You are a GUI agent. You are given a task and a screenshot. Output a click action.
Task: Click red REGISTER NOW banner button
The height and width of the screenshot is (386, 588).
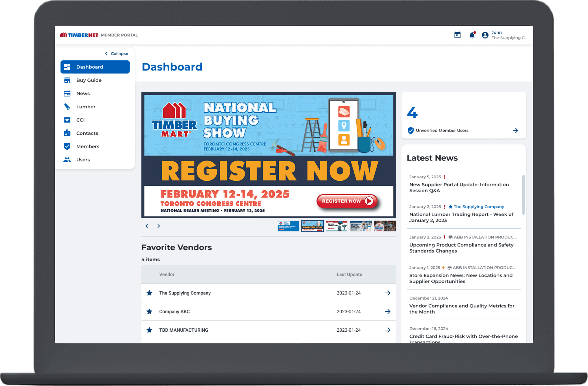[x=347, y=201]
